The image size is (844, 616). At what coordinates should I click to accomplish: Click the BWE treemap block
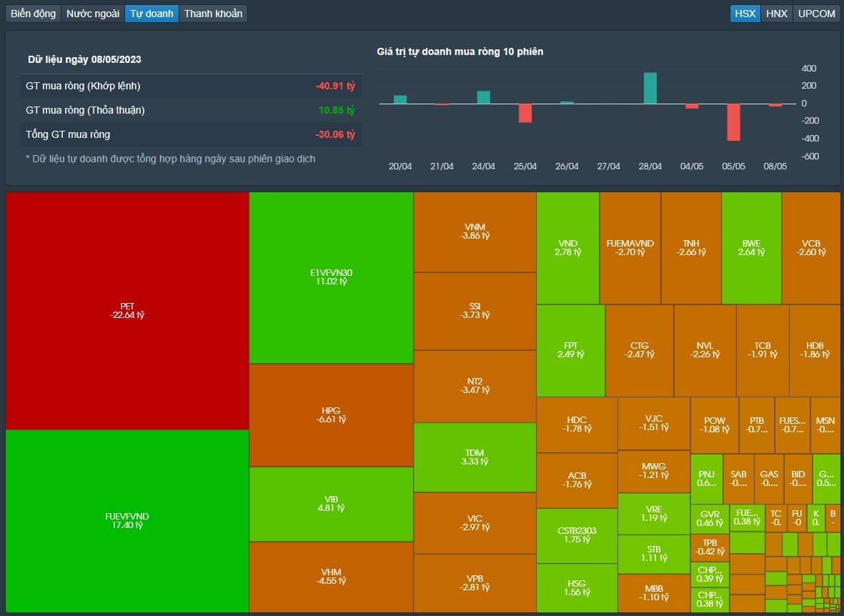click(751, 248)
